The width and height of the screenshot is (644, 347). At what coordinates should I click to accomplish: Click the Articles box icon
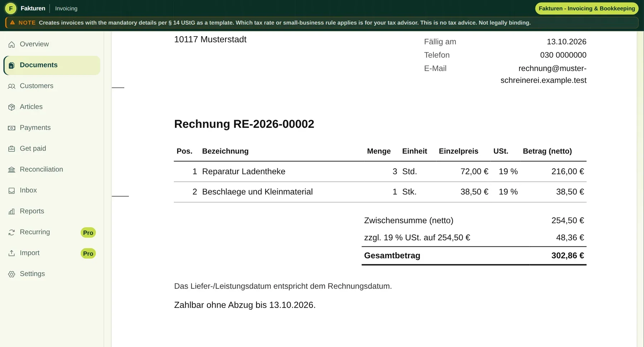pyautogui.click(x=11, y=107)
